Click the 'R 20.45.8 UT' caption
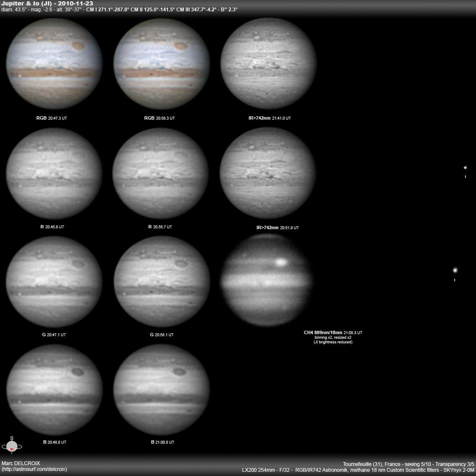Image resolution: width=476 pixels, height=476 pixels. [x=52, y=227]
